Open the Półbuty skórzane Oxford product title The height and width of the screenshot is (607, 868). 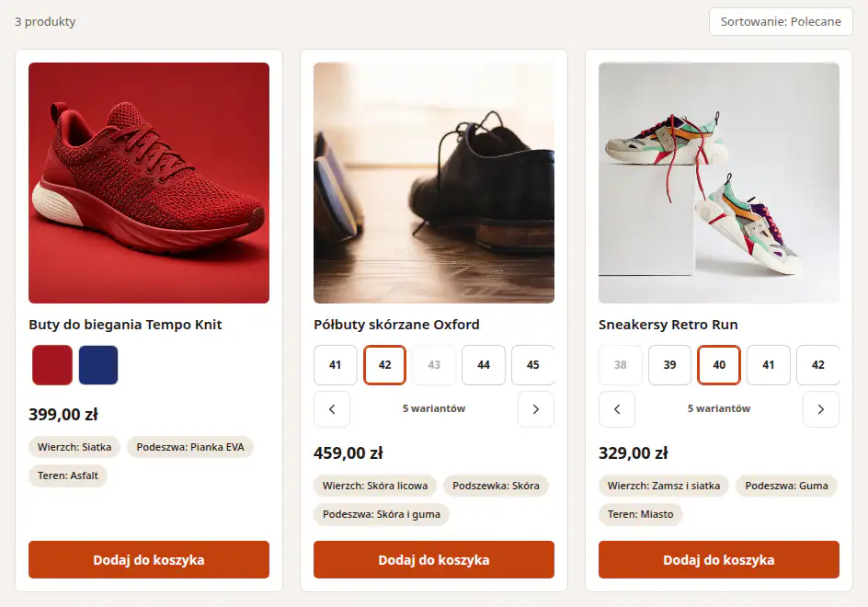pyautogui.click(x=396, y=325)
